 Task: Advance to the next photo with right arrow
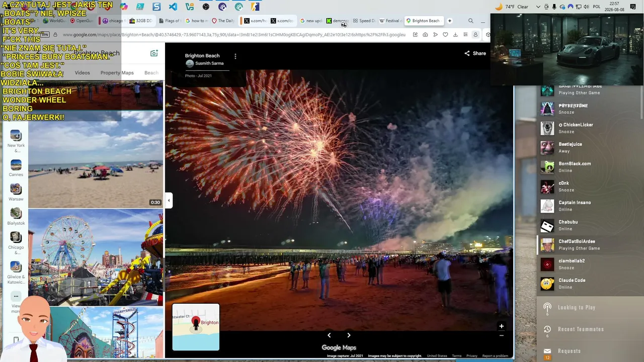(x=349, y=335)
